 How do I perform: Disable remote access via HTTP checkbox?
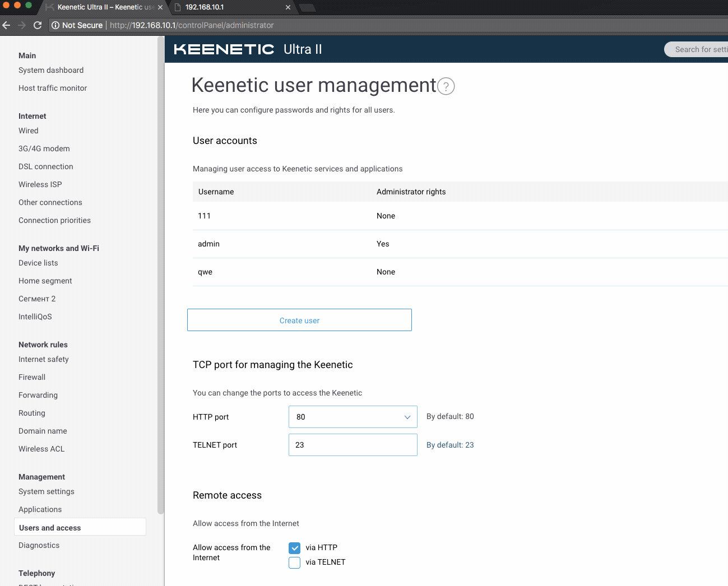click(x=295, y=548)
